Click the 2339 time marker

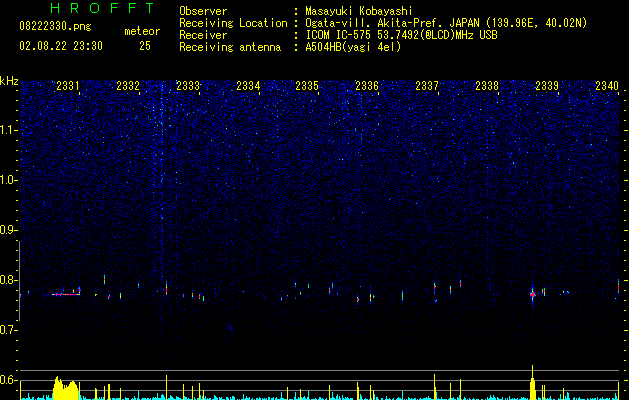click(x=547, y=85)
